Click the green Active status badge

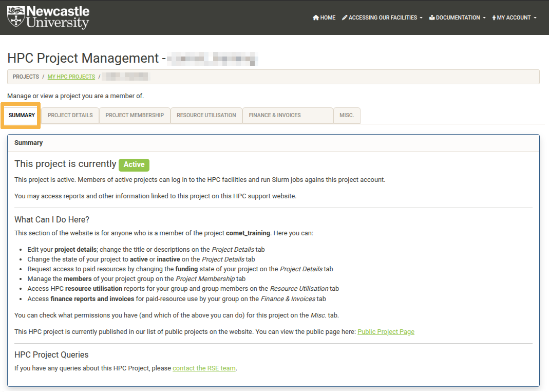[x=134, y=164]
